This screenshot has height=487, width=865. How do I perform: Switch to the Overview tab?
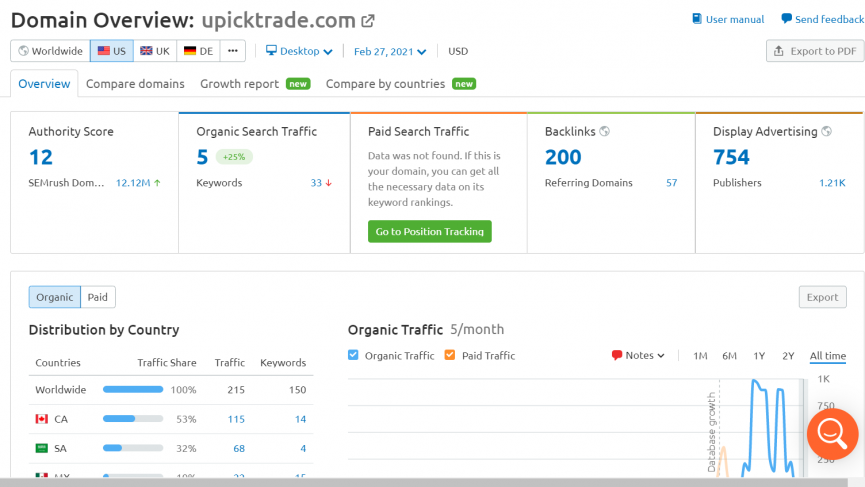44,84
